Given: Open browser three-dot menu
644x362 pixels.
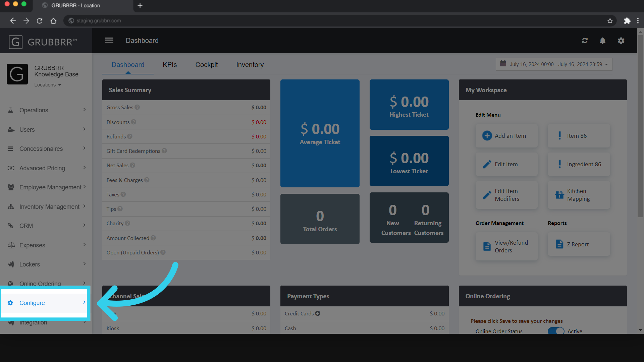Looking at the screenshot, I should 638,21.
